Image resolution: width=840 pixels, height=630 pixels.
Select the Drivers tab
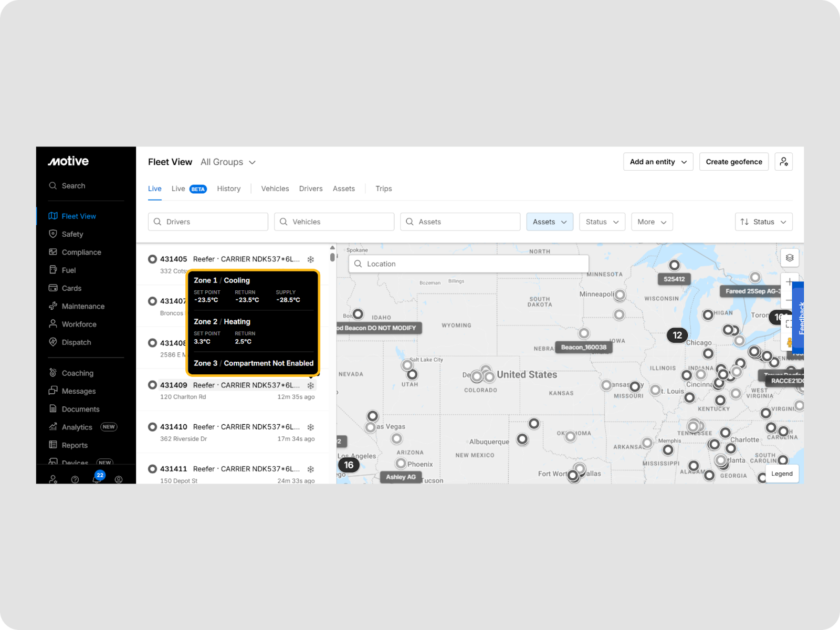pos(311,189)
